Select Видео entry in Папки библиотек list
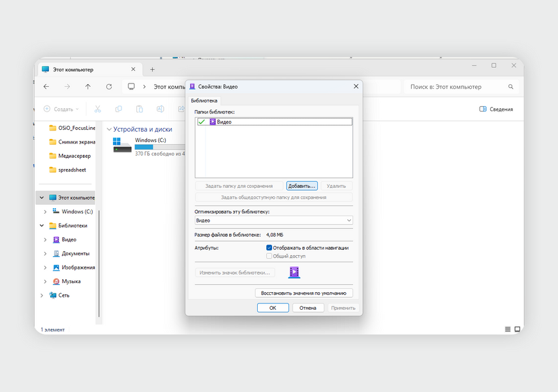Screen dimensions: 558x392 point(274,122)
